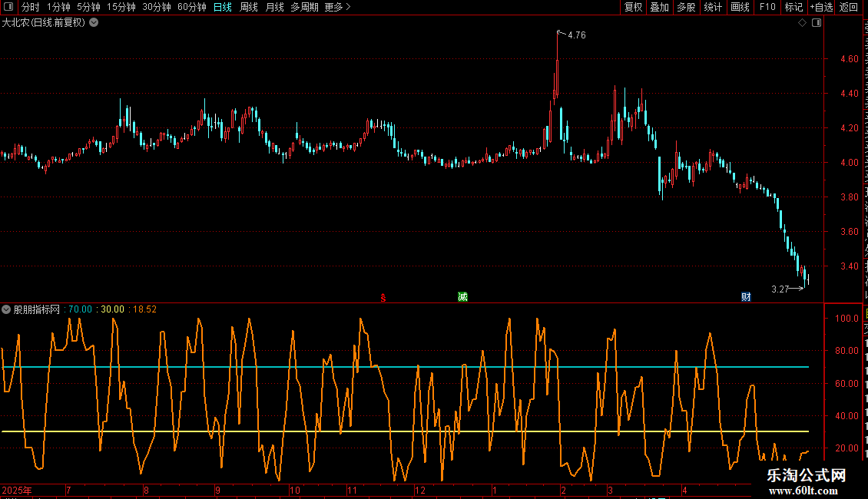
Task: Click the month 7 timeline marker
Action: [x=68, y=490]
